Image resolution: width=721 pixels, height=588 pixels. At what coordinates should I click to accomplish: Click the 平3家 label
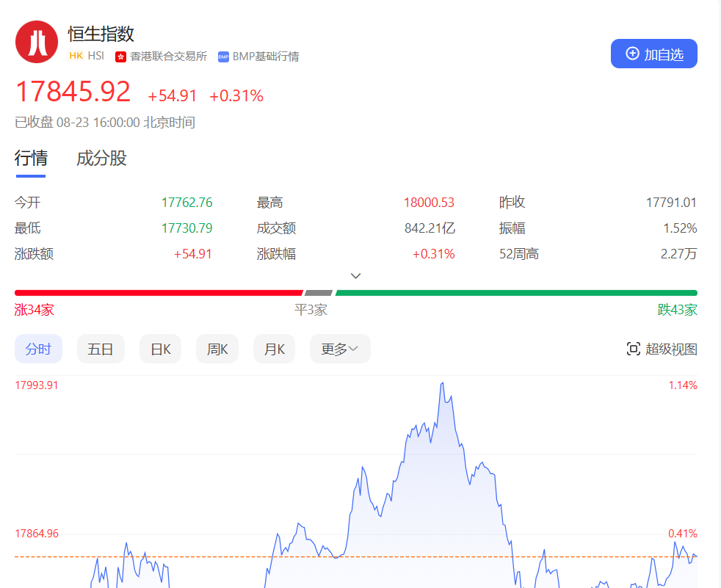(x=311, y=310)
